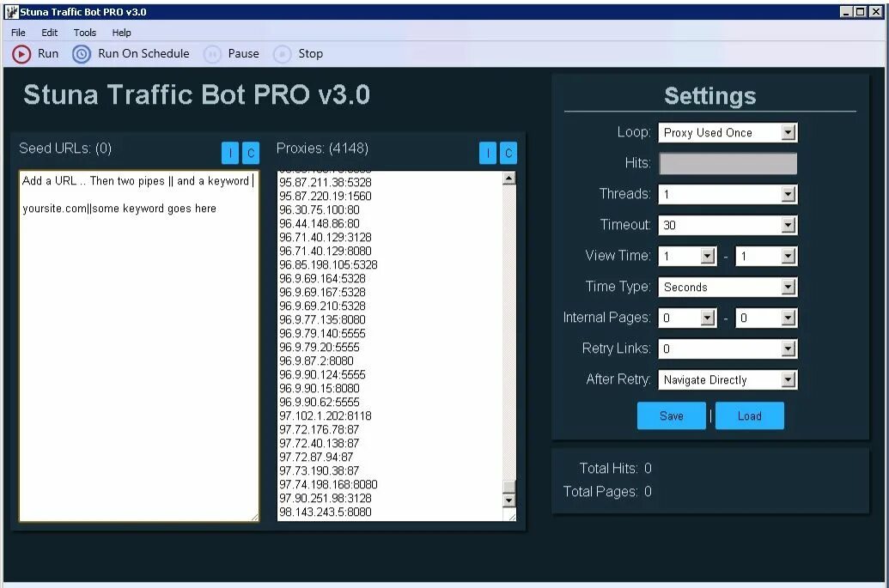Click the Stop label in the toolbar

point(311,54)
